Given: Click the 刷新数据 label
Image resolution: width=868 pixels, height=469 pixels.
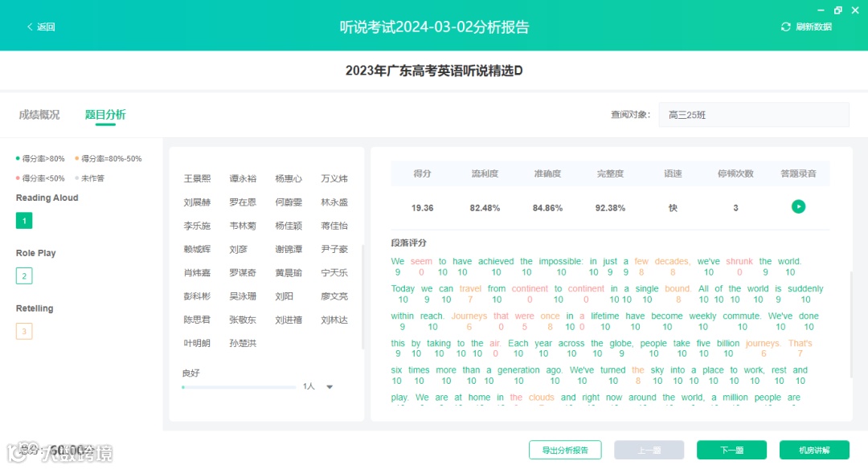Looking at the screenshot, I should point(813,27).
